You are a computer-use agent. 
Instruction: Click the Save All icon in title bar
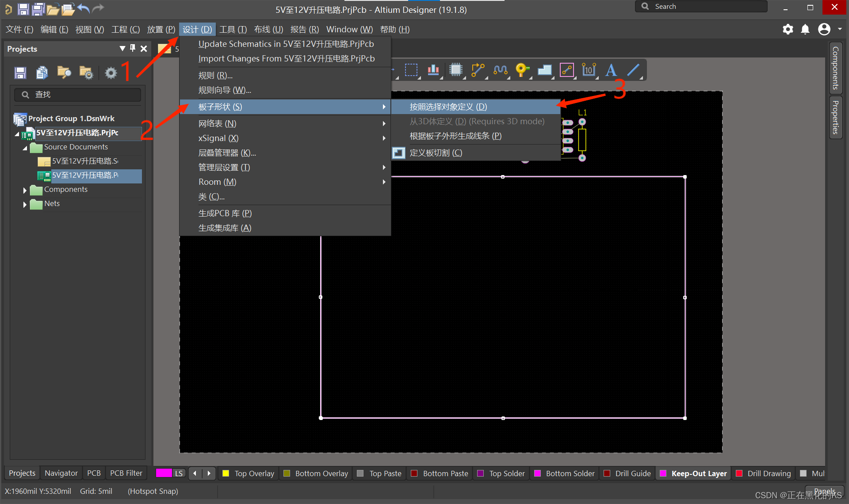[x=38, y=9]
